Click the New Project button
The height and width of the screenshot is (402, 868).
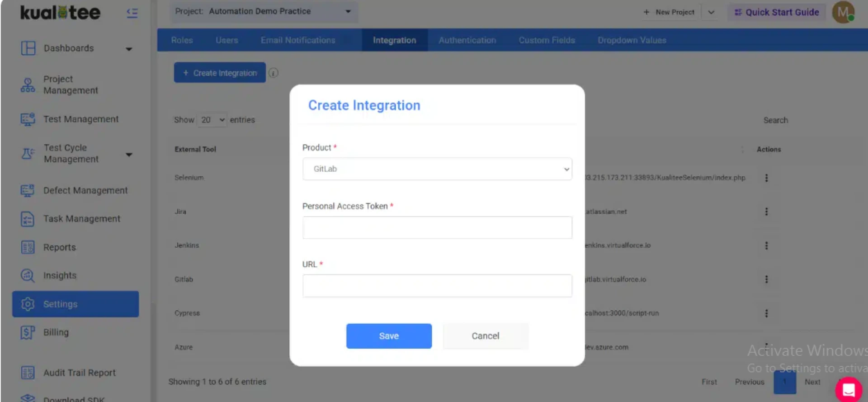pyautogui.click(x=669, y=12)
